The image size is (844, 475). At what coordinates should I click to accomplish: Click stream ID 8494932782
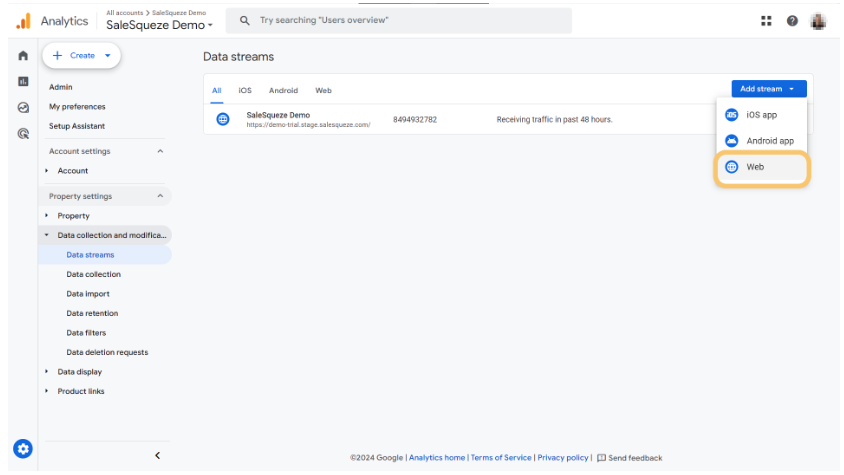pyautogui.click(x=414, y=120)
